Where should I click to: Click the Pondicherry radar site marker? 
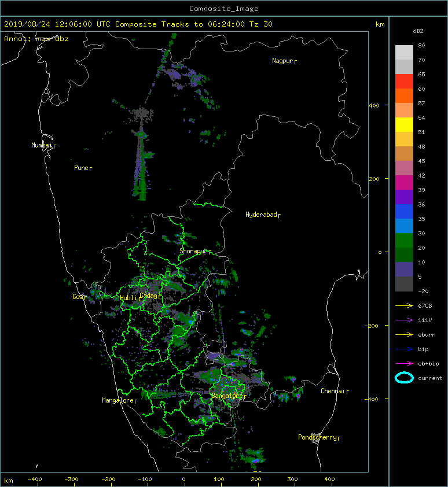(316, 438)
